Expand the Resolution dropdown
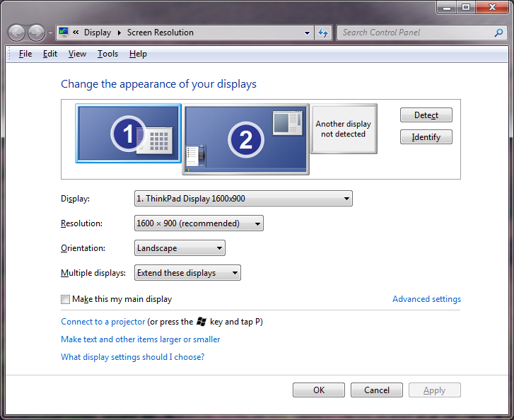Image resolution: width=514 pixels, height=420 pixels. pos(199,223)
